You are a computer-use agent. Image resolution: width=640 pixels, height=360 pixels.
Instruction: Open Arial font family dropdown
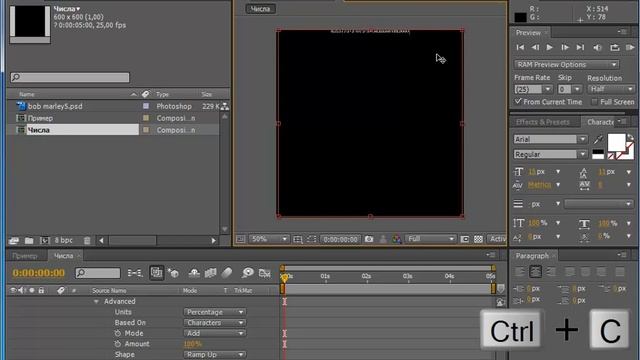[582, 139]
